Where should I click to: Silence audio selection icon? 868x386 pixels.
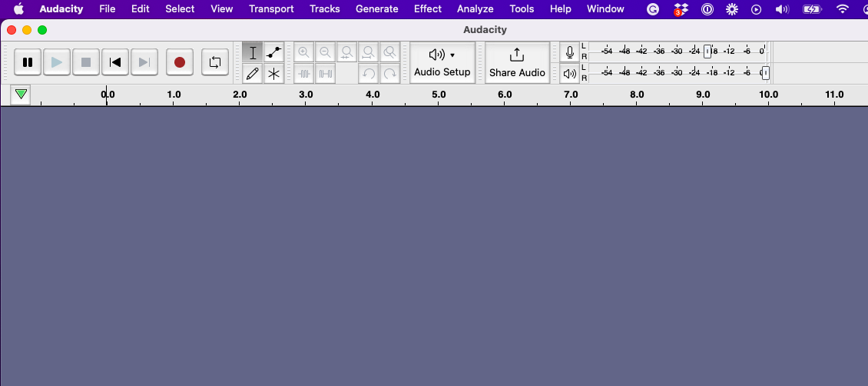[325, 73]
